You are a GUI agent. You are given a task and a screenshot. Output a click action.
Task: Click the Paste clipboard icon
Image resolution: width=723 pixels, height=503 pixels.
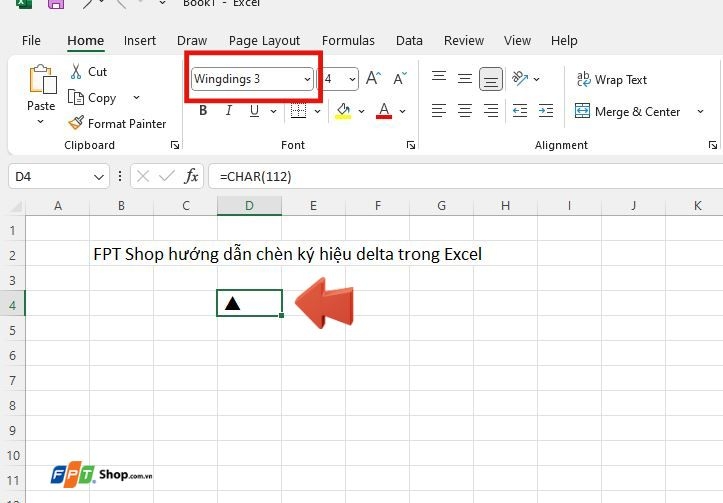43,79
